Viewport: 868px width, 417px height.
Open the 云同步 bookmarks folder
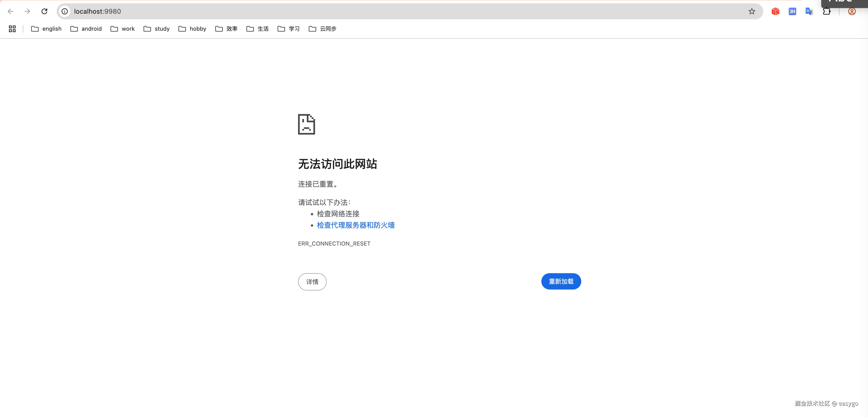(322, 29)
